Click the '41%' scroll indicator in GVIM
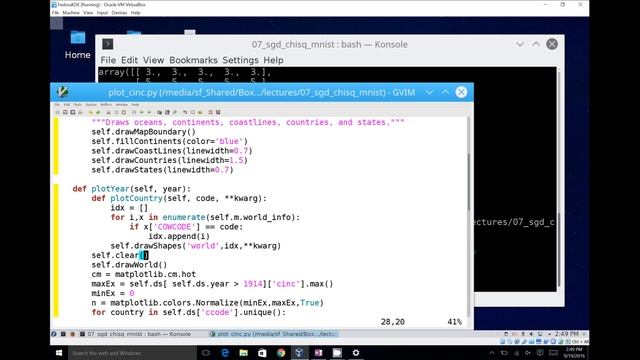 click(x=454, y=322)
